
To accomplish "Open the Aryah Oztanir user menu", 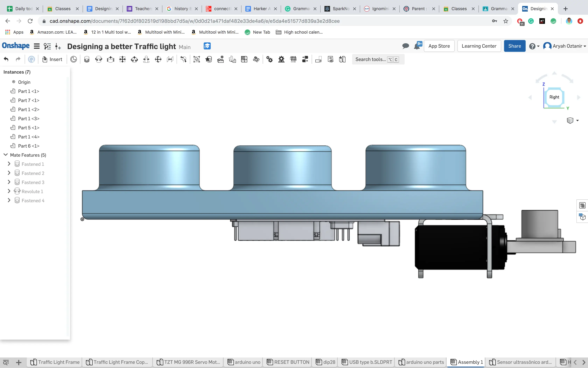I will [564, 46].
